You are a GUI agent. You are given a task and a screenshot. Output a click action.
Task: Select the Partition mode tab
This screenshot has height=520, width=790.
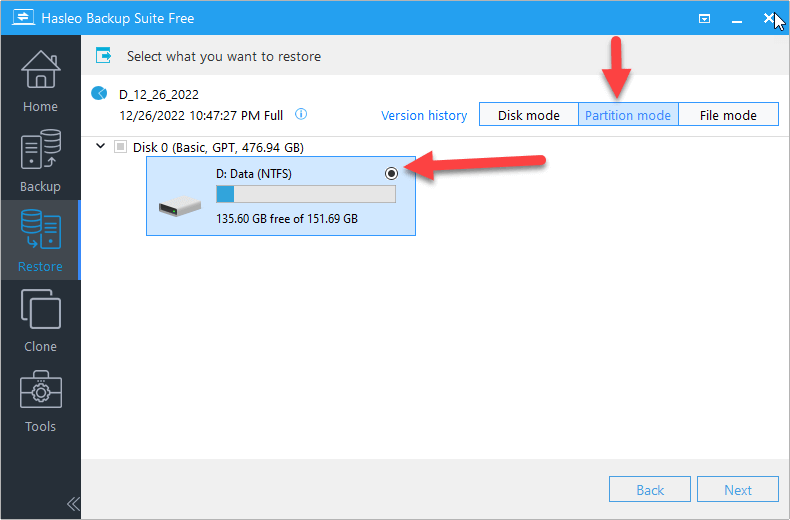[x=628, y=115]
